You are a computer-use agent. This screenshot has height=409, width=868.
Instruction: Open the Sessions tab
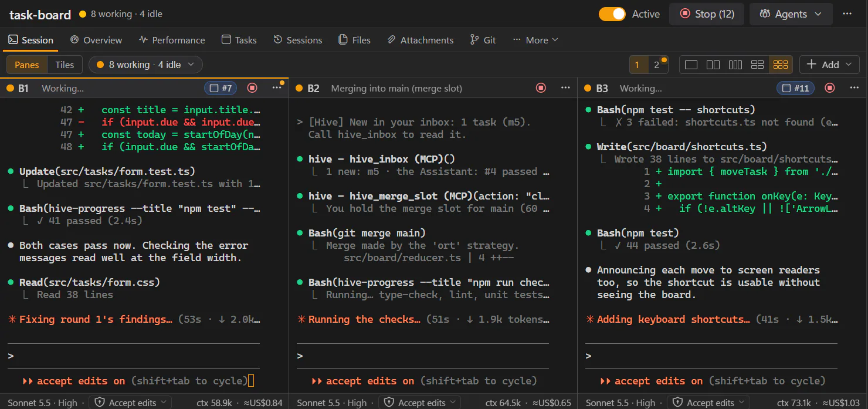click(x=298, y=40)
